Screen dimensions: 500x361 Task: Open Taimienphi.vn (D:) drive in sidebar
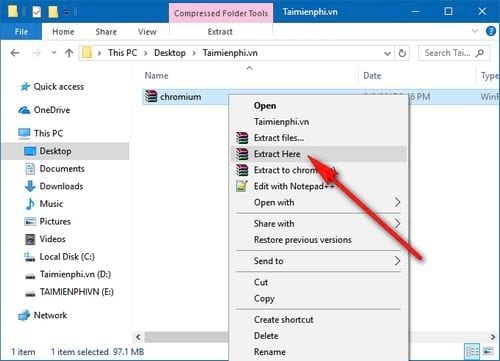click(75, 274)
